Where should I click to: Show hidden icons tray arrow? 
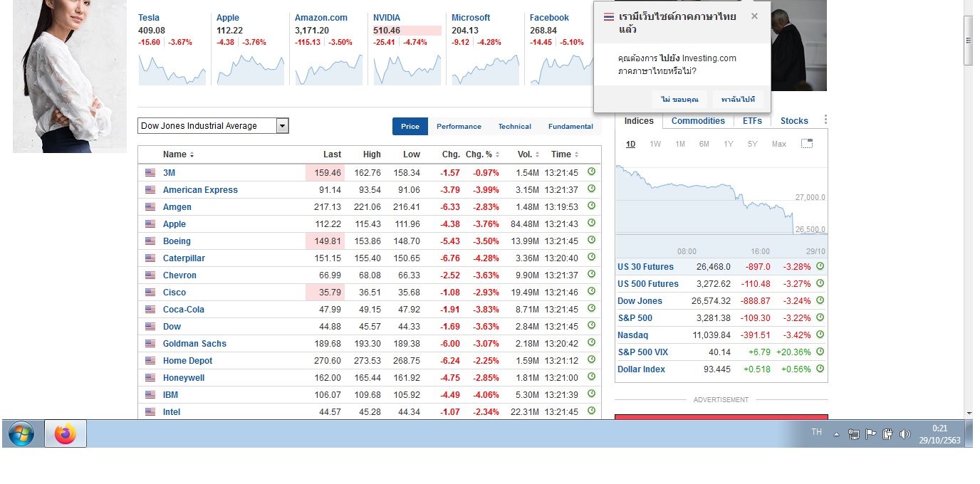click(837, 434)
